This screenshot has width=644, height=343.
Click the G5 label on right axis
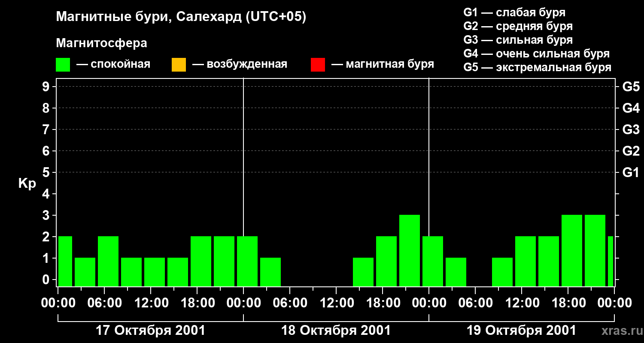631,87
